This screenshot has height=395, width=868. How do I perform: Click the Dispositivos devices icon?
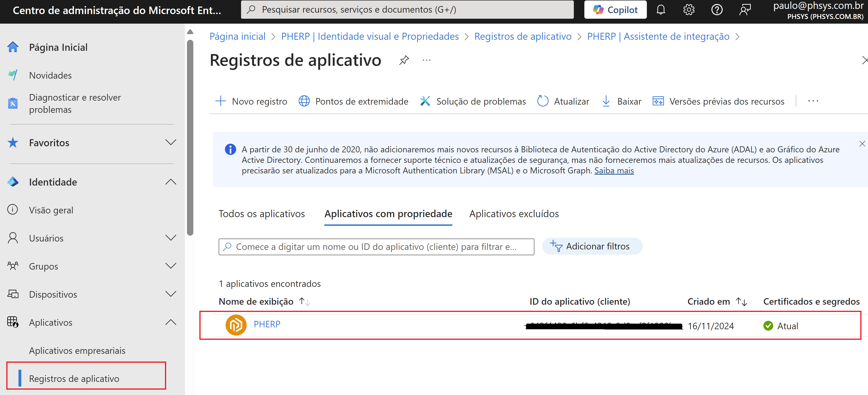[x=13, y=294]
